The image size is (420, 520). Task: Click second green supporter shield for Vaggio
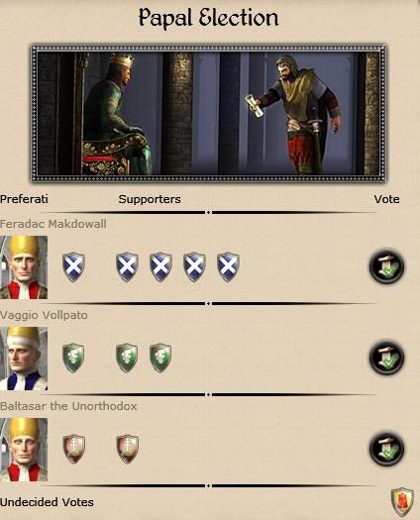(x=160, y=358)
